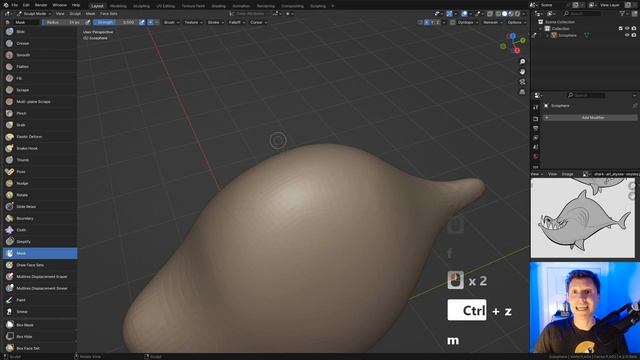Toggle Icosphere visibility eye in outliner
640x360 pixels.
(x=627, y=35)
